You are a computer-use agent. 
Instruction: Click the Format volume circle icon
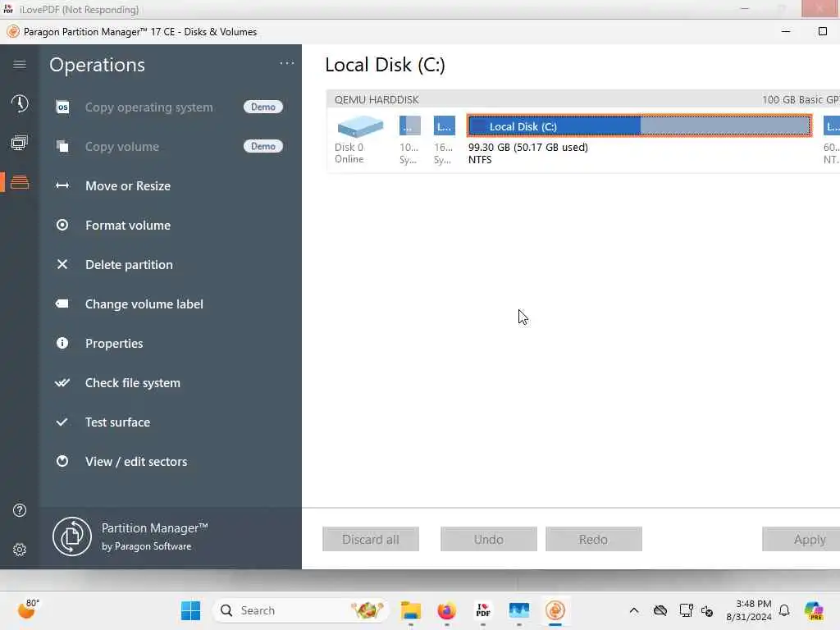click(x=62, y=225)
